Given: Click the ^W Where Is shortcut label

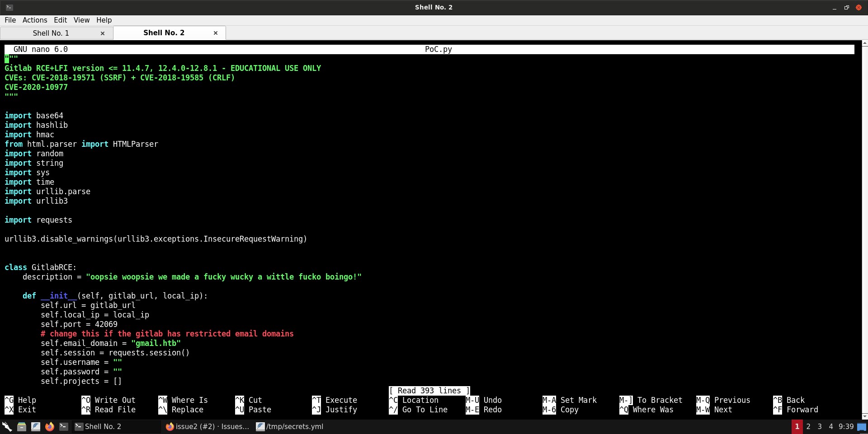Looking at the screenshot, I should (x=183, y=400).
